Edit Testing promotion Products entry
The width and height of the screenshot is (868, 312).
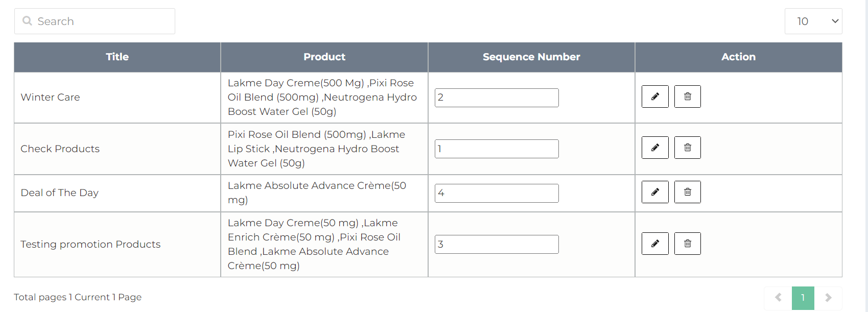[x=655, y=244]
